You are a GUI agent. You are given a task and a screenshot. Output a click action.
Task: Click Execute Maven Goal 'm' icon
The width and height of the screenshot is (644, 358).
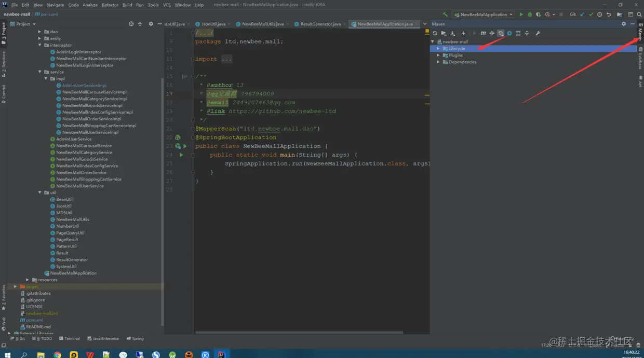pyautogui.click(x=483, y=33)
